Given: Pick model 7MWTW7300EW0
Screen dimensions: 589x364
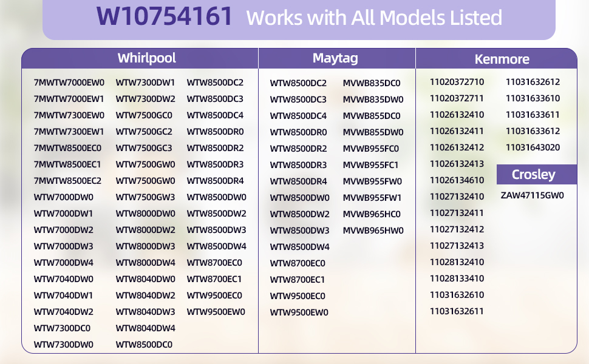Looking at the screenshot, I should (69, 115).
